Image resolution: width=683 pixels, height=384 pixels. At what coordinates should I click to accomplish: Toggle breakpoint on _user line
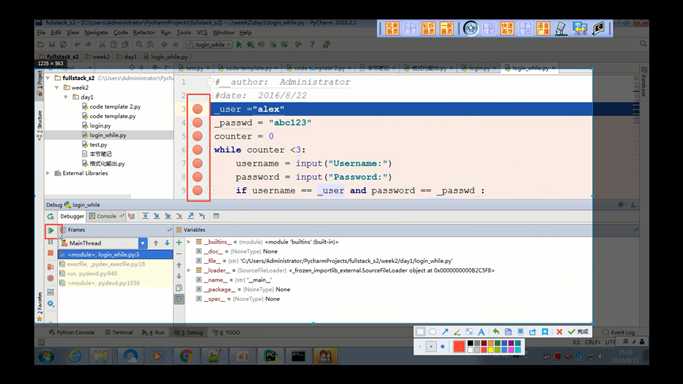point(198,109)
